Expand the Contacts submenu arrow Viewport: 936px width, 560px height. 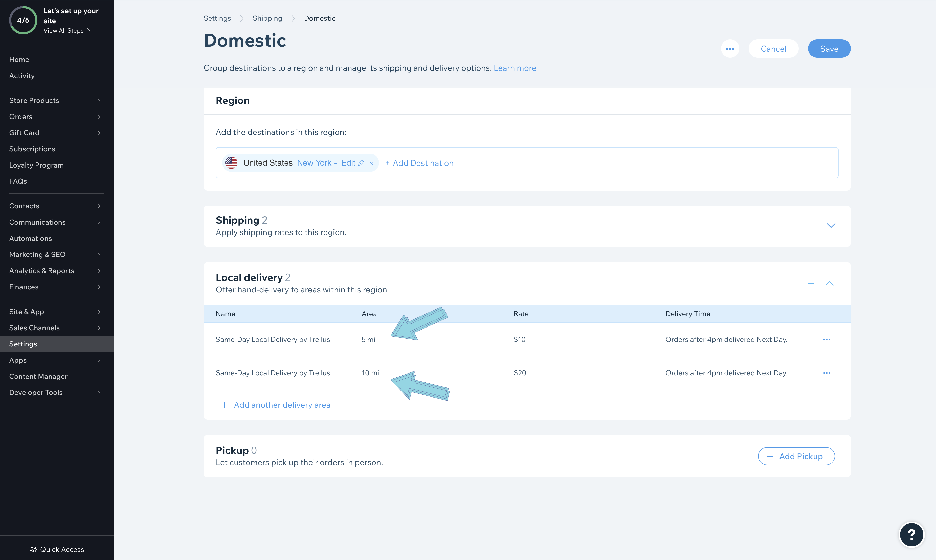[x=99, y=206]
